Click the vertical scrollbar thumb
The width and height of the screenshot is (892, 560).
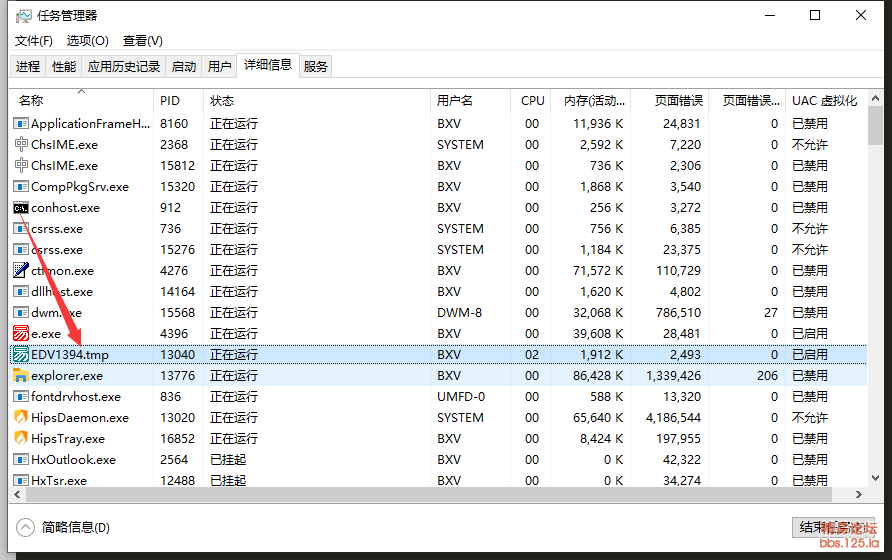pyautogui.click(x=876, y=126)
